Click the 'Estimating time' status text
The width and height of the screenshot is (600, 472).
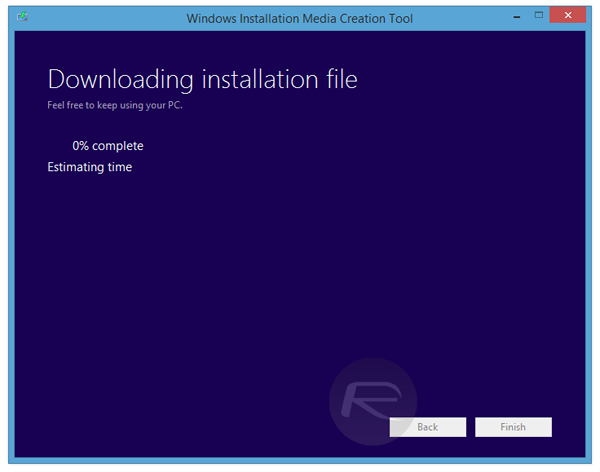(90, 167)
